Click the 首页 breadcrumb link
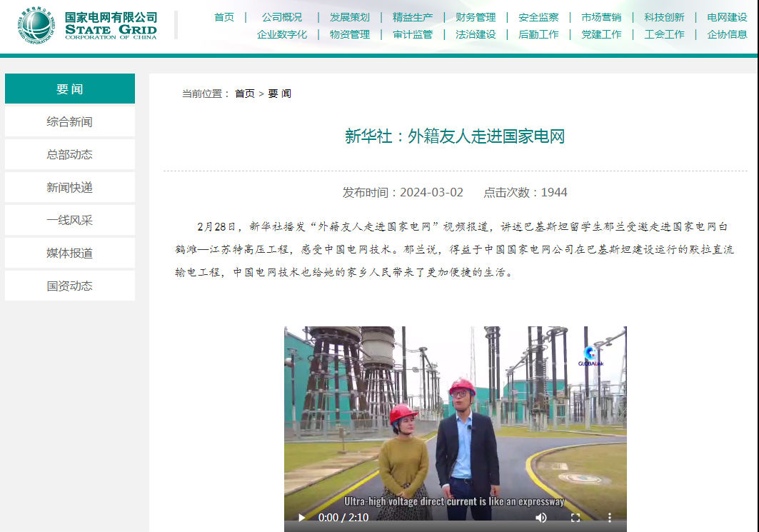 point(245,94)
